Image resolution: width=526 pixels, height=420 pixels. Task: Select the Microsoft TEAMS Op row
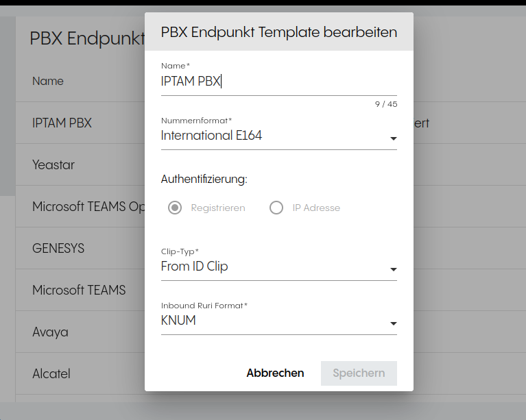click(x=86, y=207)
